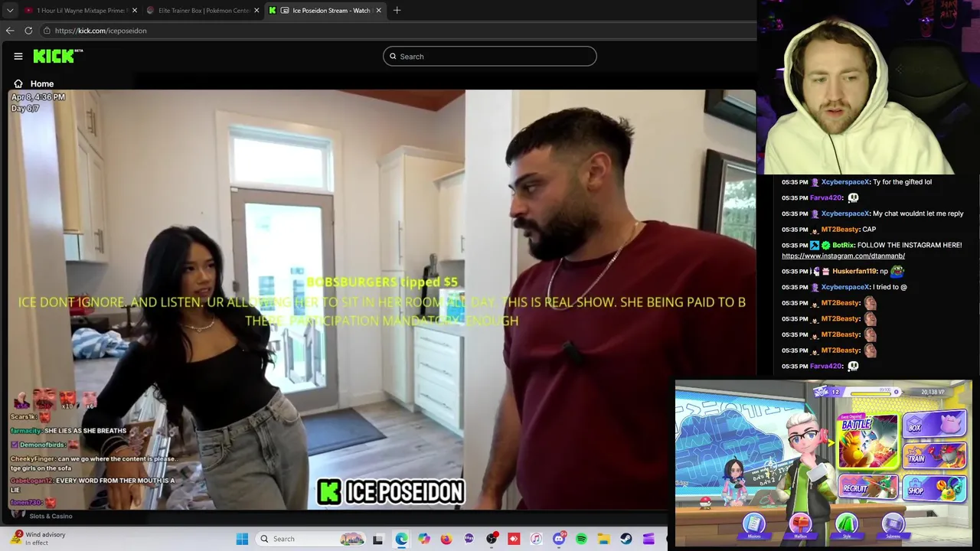
Task: Open Spotify from the taskbar
Action: 581,539
